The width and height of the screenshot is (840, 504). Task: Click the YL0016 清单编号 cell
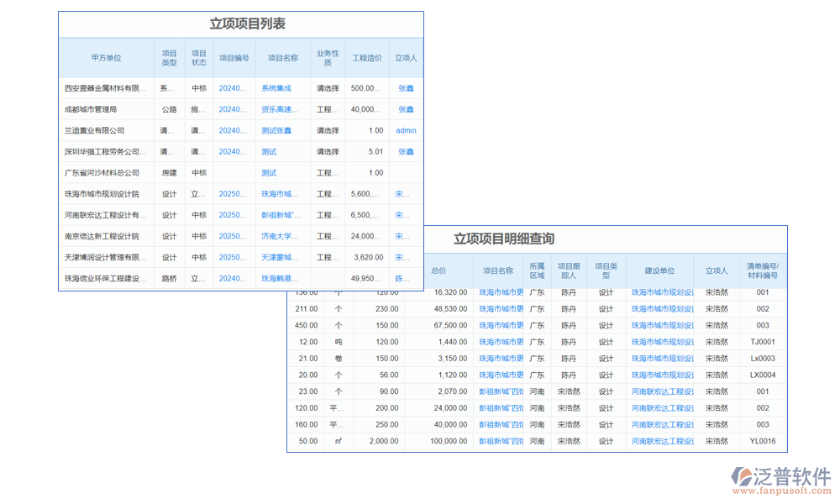click(x=764, y=441)
